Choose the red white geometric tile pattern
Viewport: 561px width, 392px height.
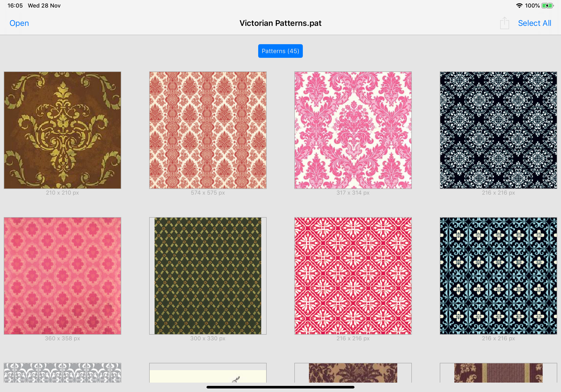click(353, 276)
